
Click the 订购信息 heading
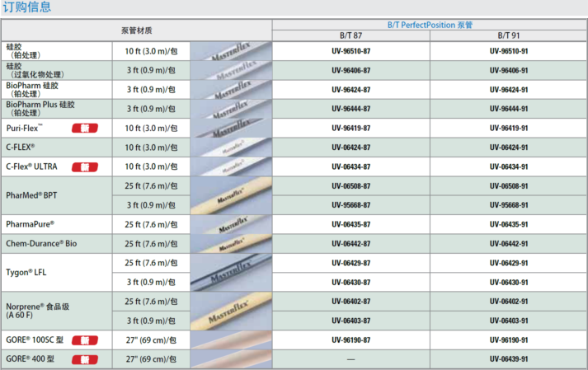click(x=27, y=7)
